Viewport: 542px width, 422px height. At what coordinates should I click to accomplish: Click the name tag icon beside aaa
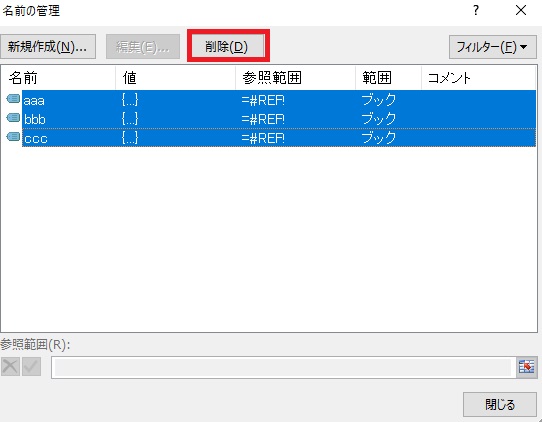pyautogui.click(x=13, y=99)
